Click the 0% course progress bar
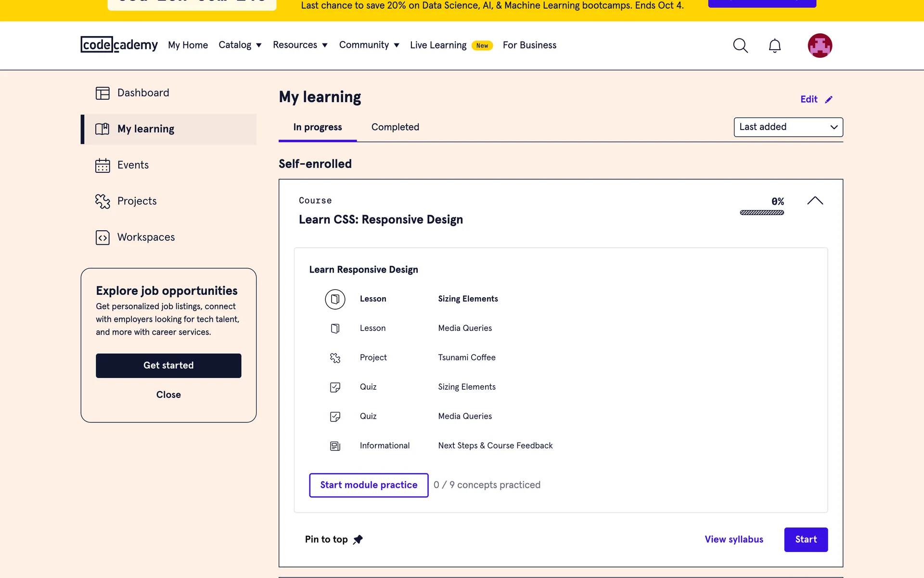The image size is (924, 578). click(x=762, y=212)
